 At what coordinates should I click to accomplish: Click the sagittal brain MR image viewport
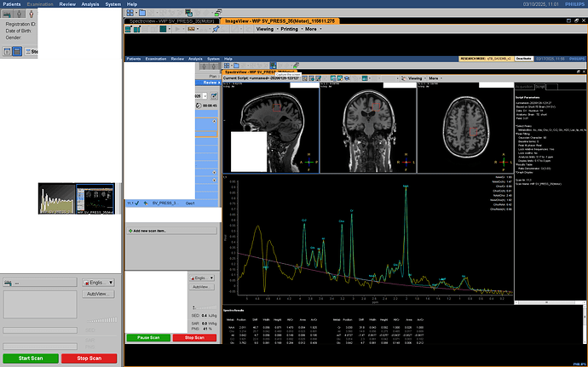pos(271,128)
